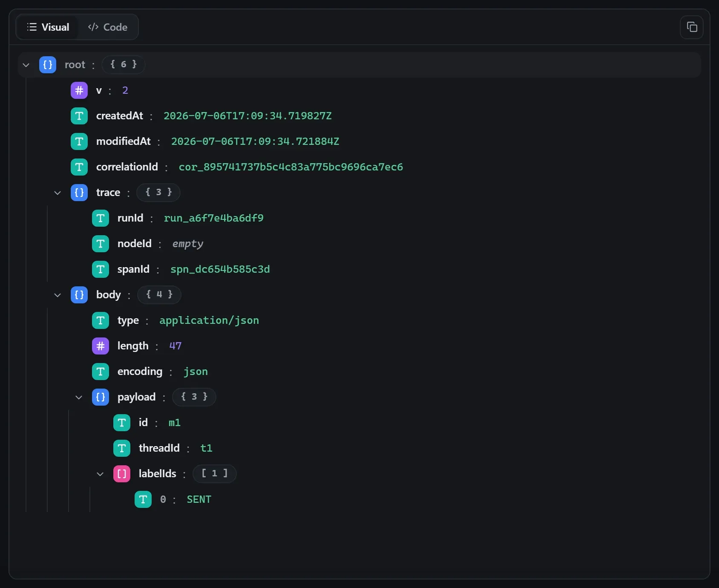Select the runId value run_a6f7e4ba6df9
The width and height of the screenshot is (719, 588).
pyautogui.click(x=214, y=218)
